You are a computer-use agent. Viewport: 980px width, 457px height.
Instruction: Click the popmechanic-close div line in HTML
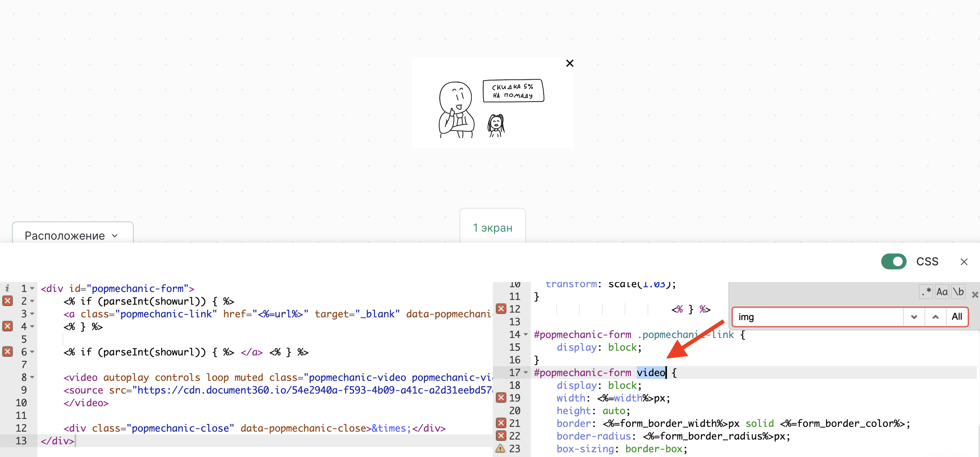click(x=254, y=428)
